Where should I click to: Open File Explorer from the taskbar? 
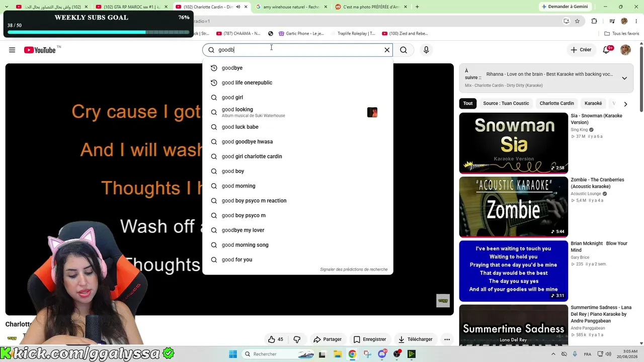click(x=337, y=354)
